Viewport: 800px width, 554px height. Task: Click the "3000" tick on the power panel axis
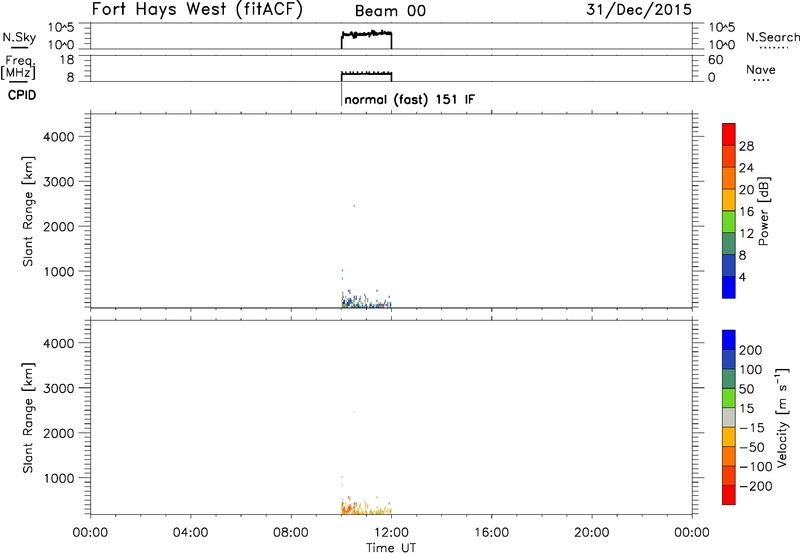coord(59,182)
